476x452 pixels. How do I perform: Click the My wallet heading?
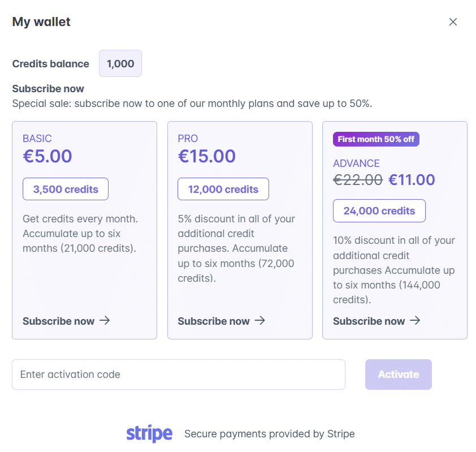40,21
